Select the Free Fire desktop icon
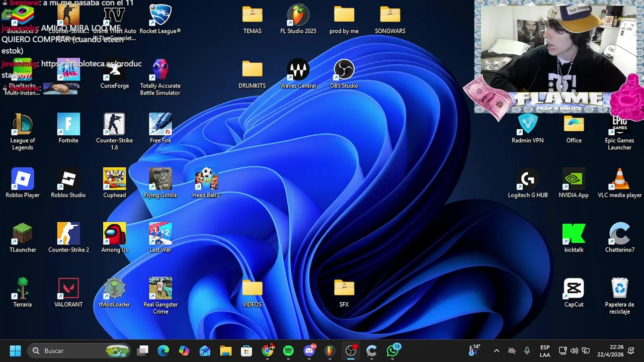Image resolution: width=644 pixels, height=362 pixels. [x=160, y=129]
